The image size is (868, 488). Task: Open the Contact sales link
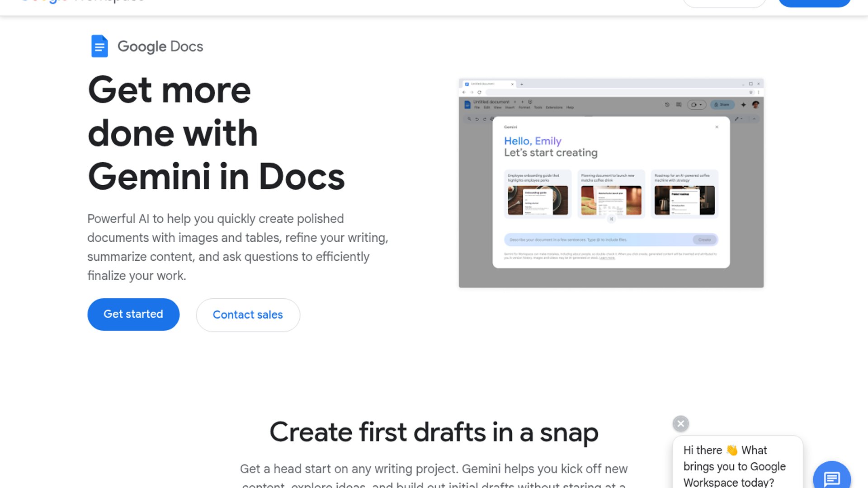248,315
